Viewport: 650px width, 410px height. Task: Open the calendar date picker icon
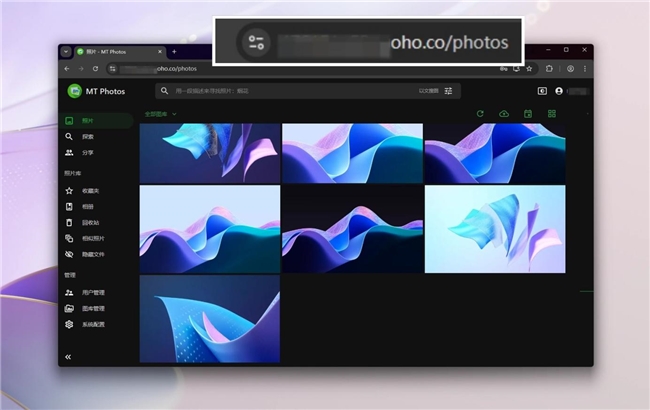528,114
